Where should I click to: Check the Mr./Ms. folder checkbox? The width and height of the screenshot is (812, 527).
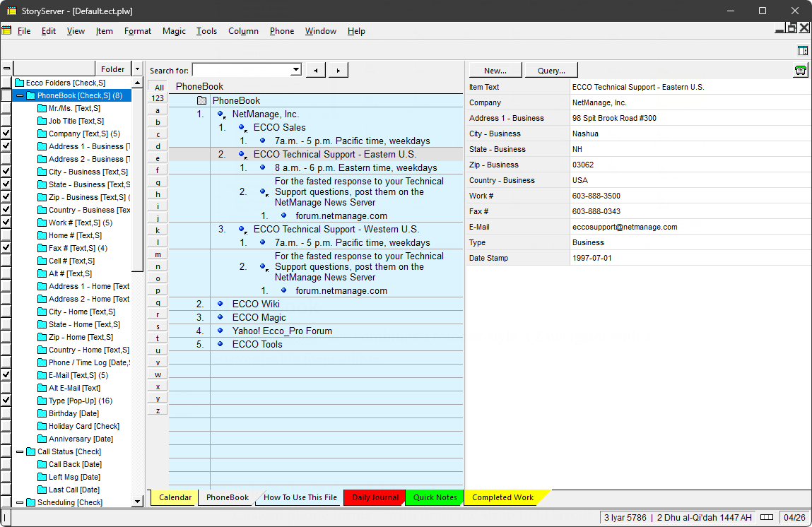[x=6, y=108]
